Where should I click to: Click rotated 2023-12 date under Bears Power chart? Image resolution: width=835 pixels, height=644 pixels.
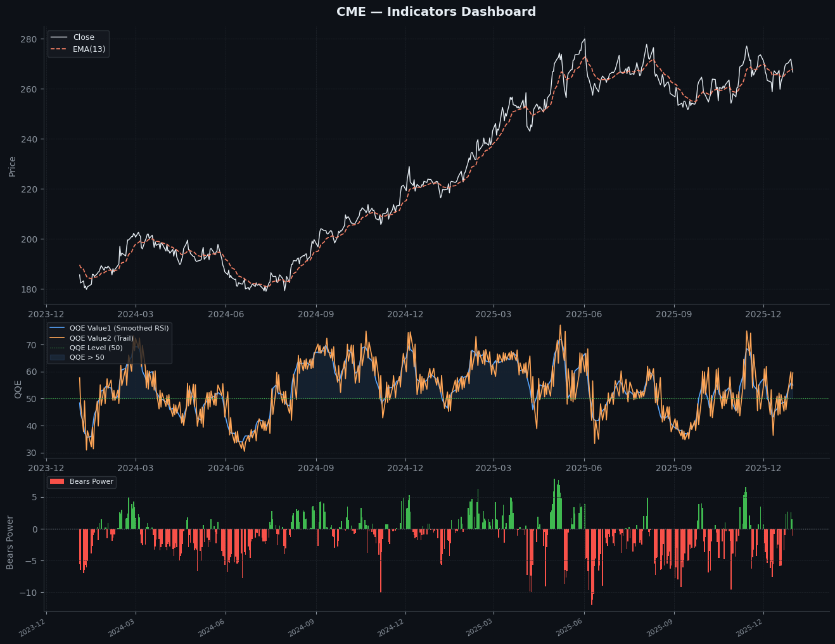33,628
